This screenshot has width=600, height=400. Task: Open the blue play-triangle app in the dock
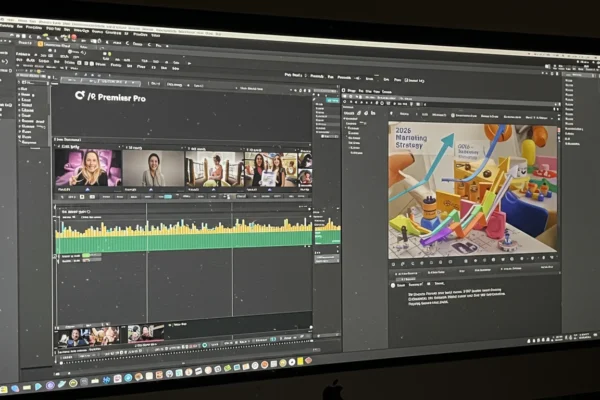[x=38, y=387]
